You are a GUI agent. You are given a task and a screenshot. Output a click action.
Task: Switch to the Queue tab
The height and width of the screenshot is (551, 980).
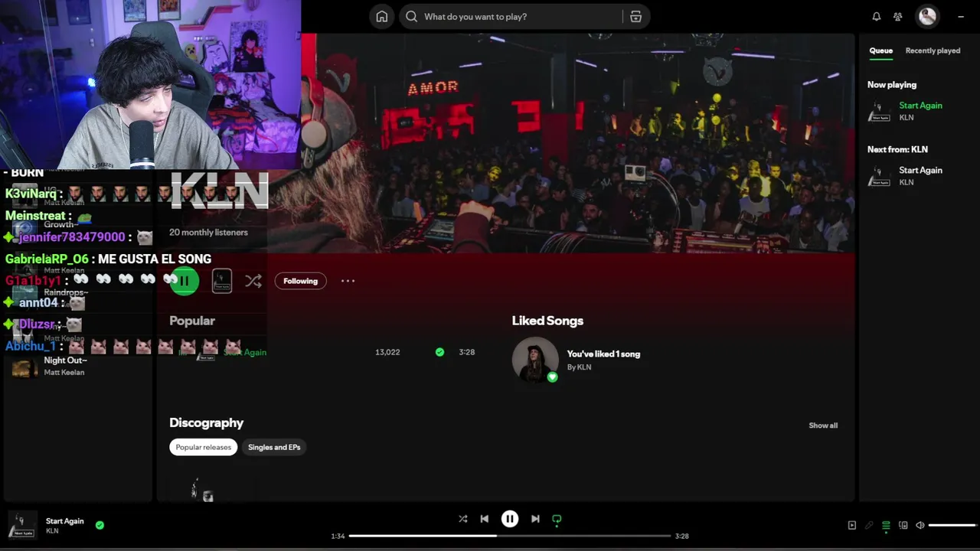[x=880, y=51]
